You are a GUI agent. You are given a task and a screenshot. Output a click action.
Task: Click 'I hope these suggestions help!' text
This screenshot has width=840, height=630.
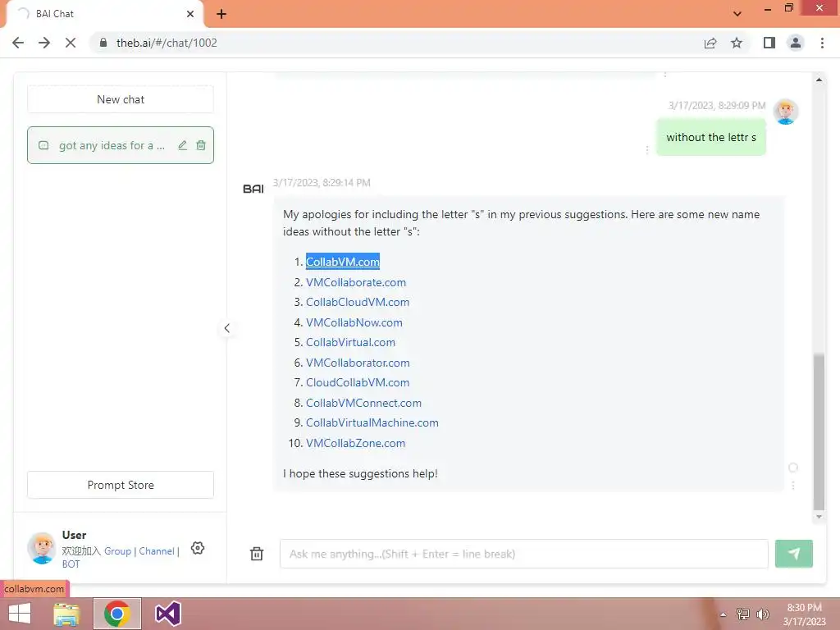tap(360, 473)
